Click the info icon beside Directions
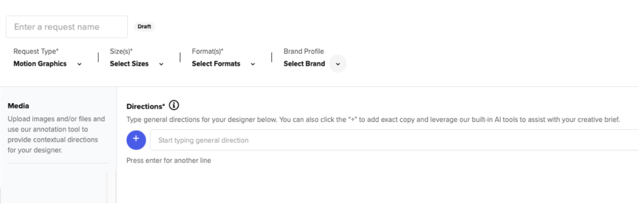Image resolution: width=644 pixels, height=204 pixels. [174, 106]
